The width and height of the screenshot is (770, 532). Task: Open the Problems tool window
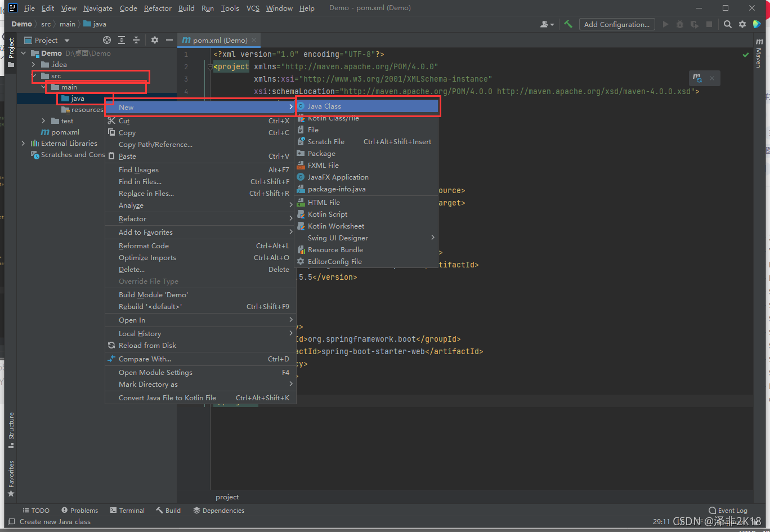(x=79, y=511)
